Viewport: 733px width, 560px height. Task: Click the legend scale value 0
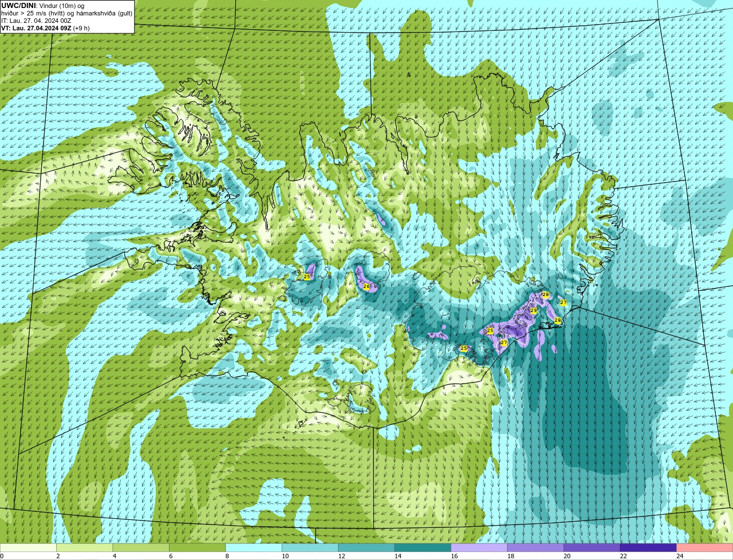tap(2, 556)
